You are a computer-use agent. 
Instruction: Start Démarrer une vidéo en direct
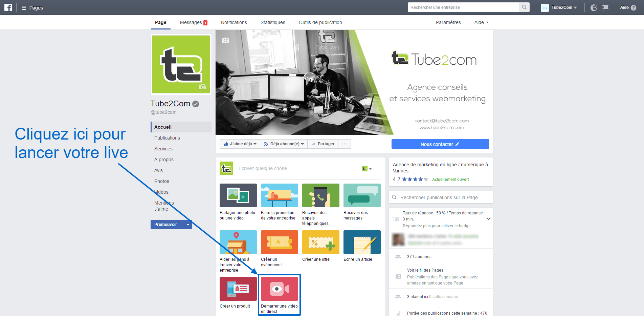(x=280, y=295)
